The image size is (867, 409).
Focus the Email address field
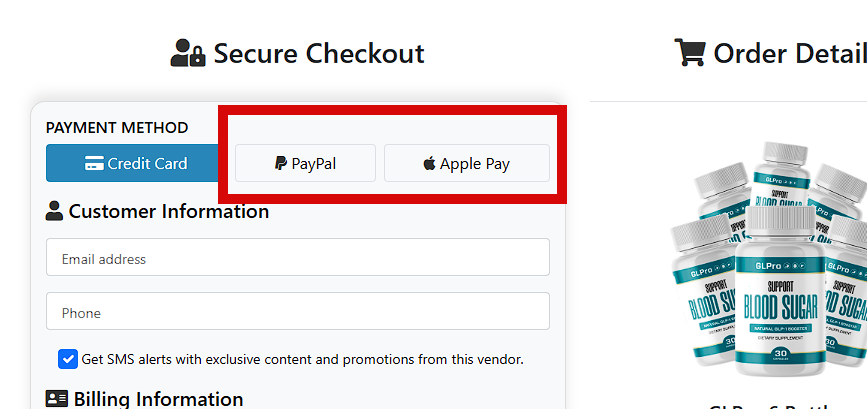point(297,259)
